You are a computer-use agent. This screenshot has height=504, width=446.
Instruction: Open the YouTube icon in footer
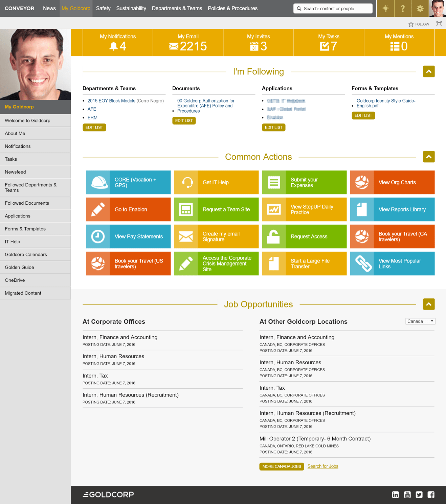(x=407, y=495)
